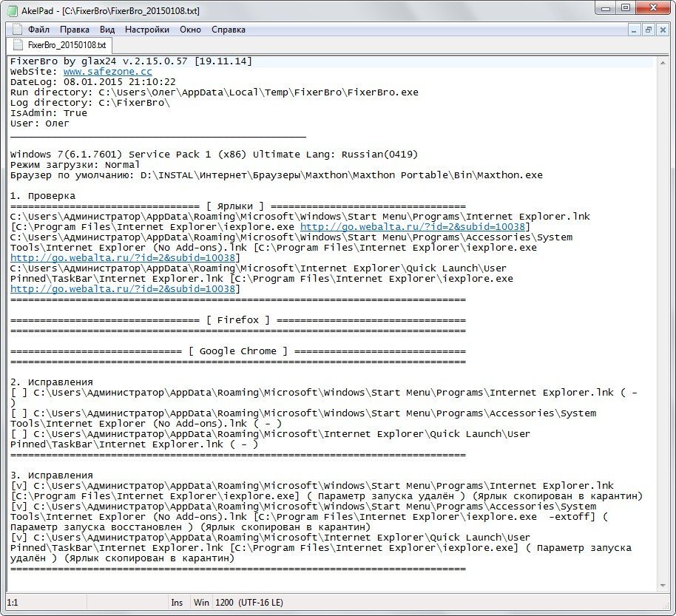Minimize the inner document window
This screenshot has height=616, width=676.
click(x=633, y=30)
